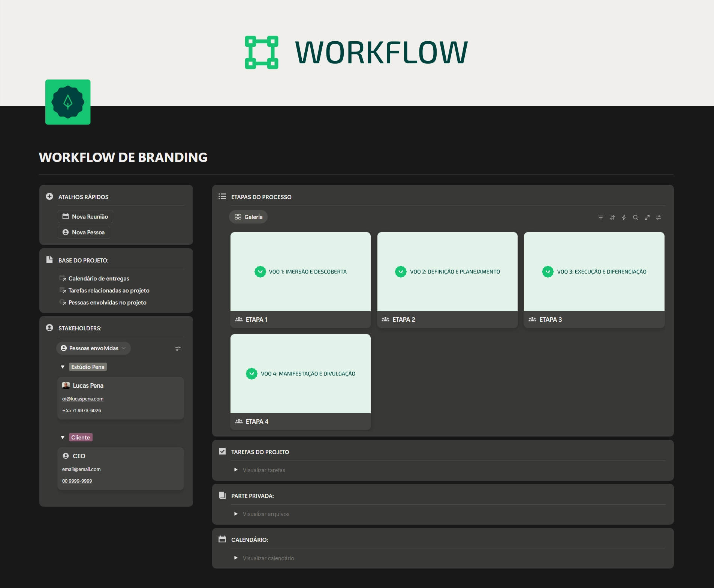714x588 pixels.
Task: Click the search magnifier icon in gallery
Action: click(x=635, y=217)
